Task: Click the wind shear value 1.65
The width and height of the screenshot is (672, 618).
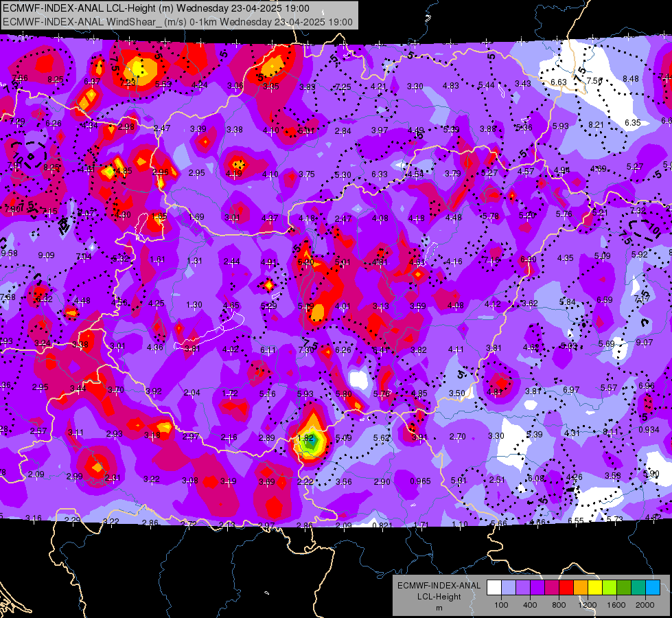Action: pyautogui.click(x=159, y=216)
